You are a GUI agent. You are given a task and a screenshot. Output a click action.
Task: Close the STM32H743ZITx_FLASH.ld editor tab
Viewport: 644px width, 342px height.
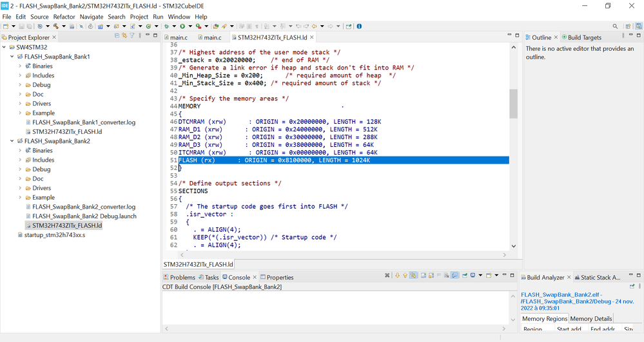pyautogui.click(x=312, y=37)
